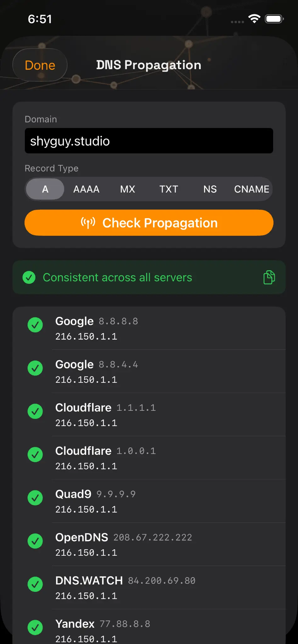Start the Check Propagation button

click(x=149, y=223)
